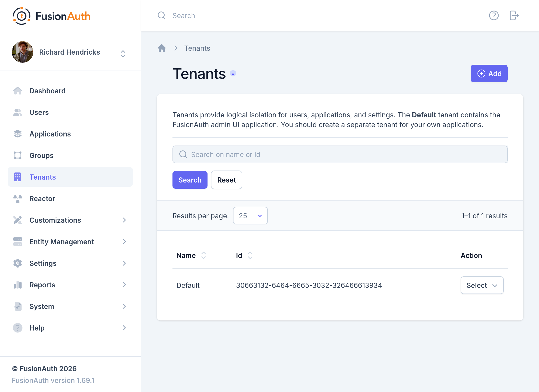Click the Reactor radiation icon in sidebar
539x392 pixels.
coord(18,198)
